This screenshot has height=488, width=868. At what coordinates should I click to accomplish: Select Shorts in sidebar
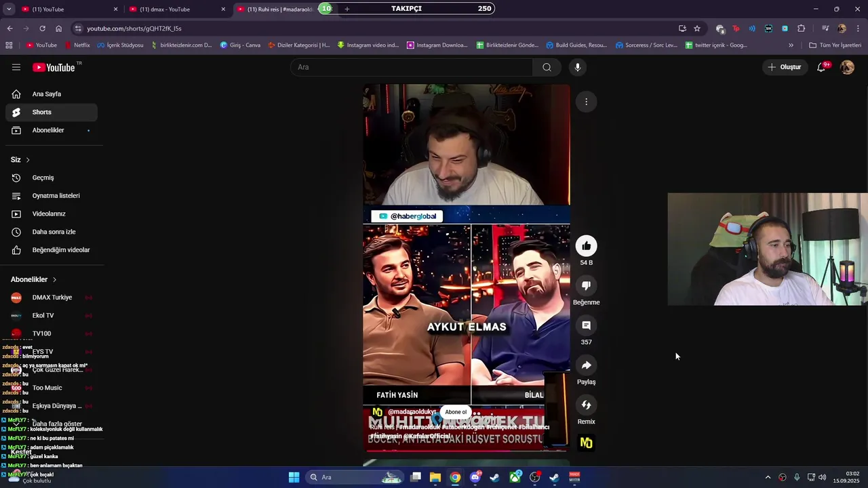pos(52,112)
